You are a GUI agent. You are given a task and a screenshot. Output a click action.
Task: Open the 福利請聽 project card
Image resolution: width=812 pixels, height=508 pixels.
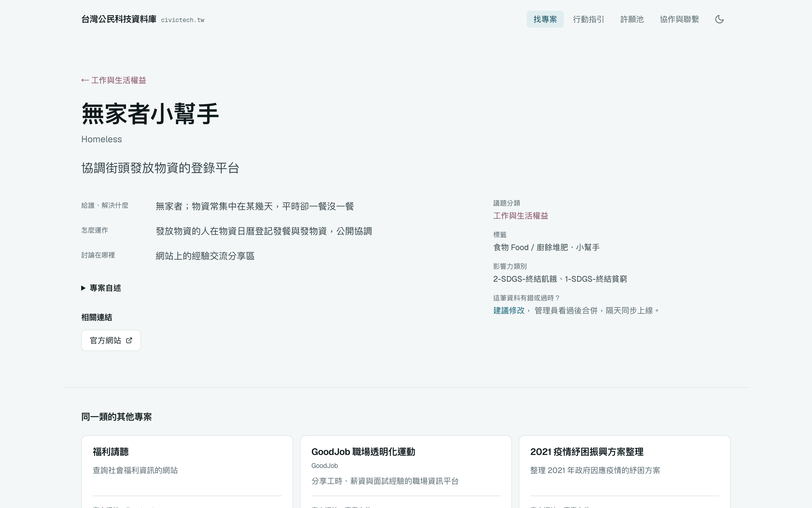[x=187, y=472]
